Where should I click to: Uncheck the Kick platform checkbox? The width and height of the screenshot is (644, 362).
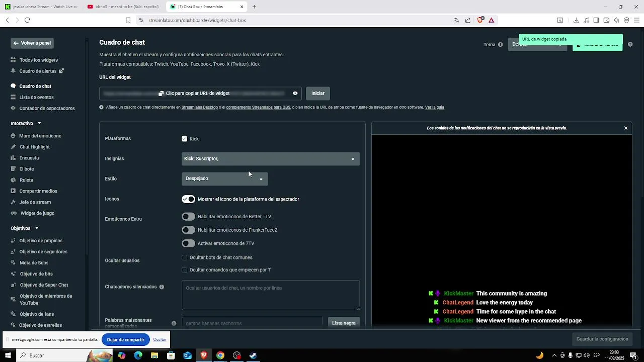[x=184, y=139]
